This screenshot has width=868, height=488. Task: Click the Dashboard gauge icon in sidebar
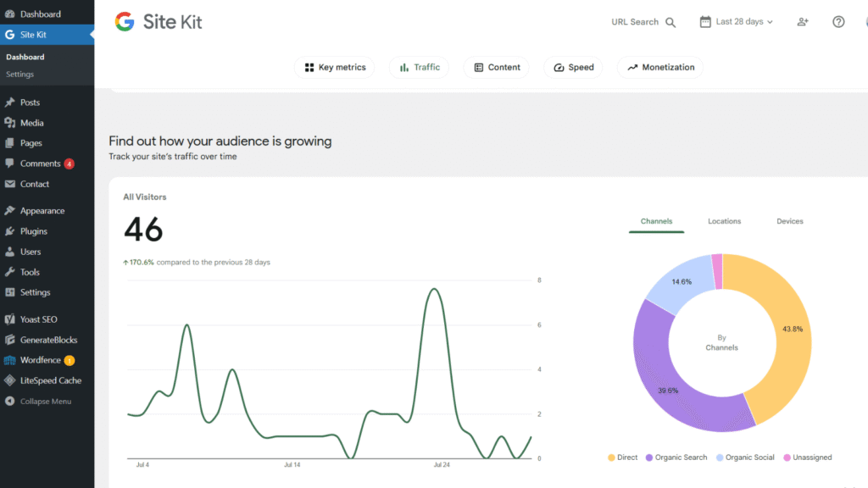point(9,14)
